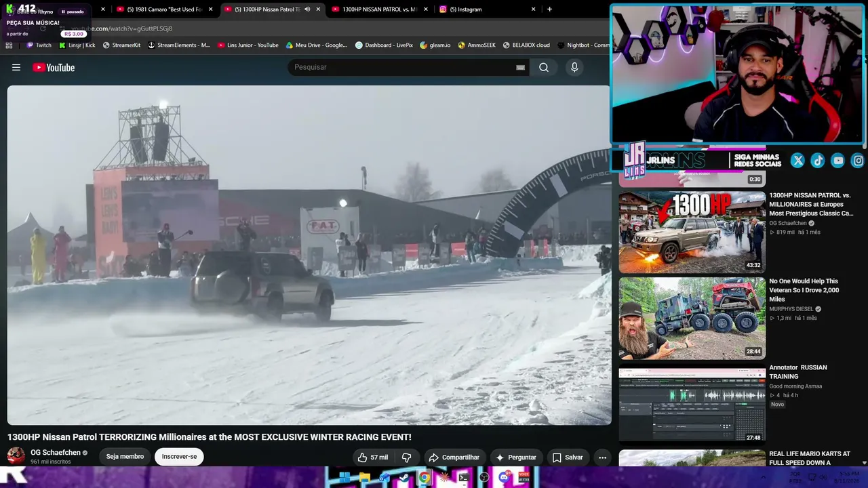Screen dimensions: 868x488
Task: Open the orange burst app in the taskbar
Action: [444, 477]
